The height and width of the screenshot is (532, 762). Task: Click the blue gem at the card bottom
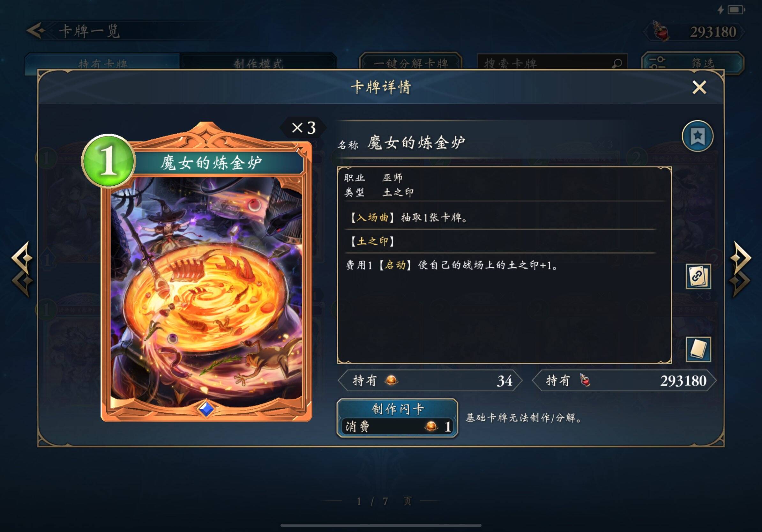click(206, 409)
